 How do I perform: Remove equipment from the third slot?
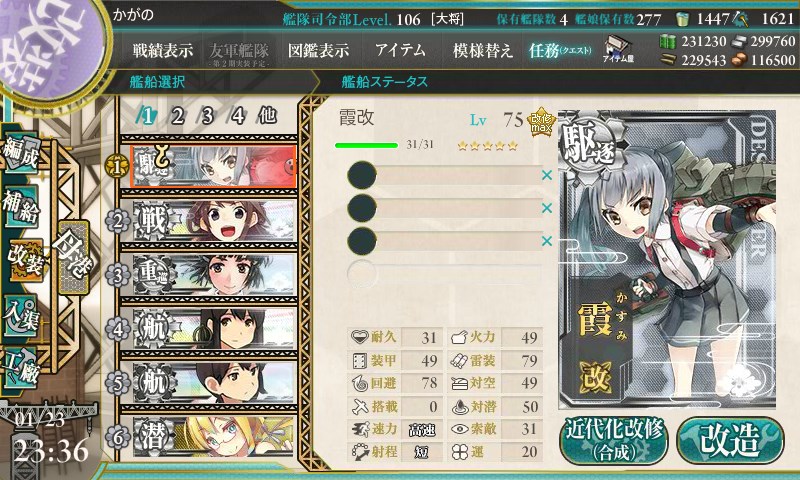tap(546, 241)
